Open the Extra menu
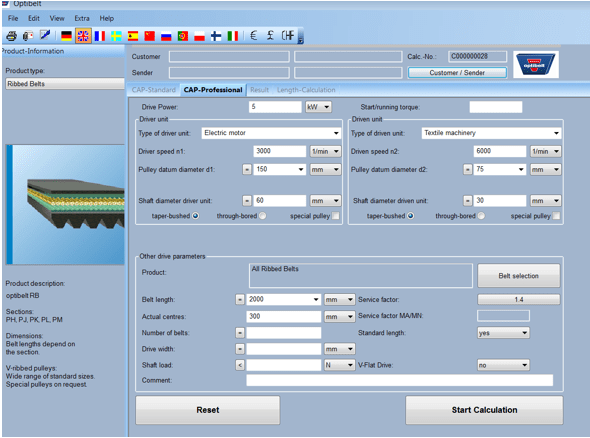Image resolution: width=590 pixels, height=438 pixels. (82, 18)
